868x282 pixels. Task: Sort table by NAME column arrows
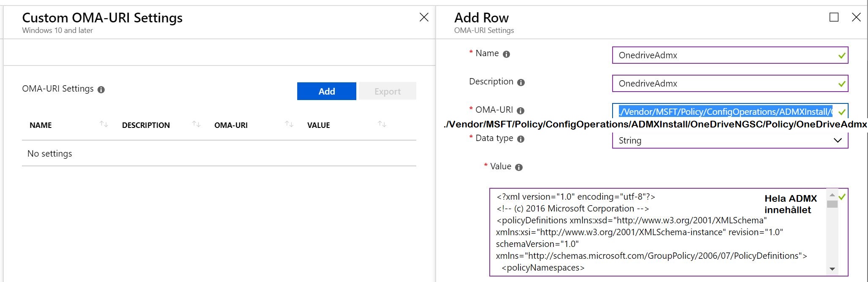(x=104, y=124)
